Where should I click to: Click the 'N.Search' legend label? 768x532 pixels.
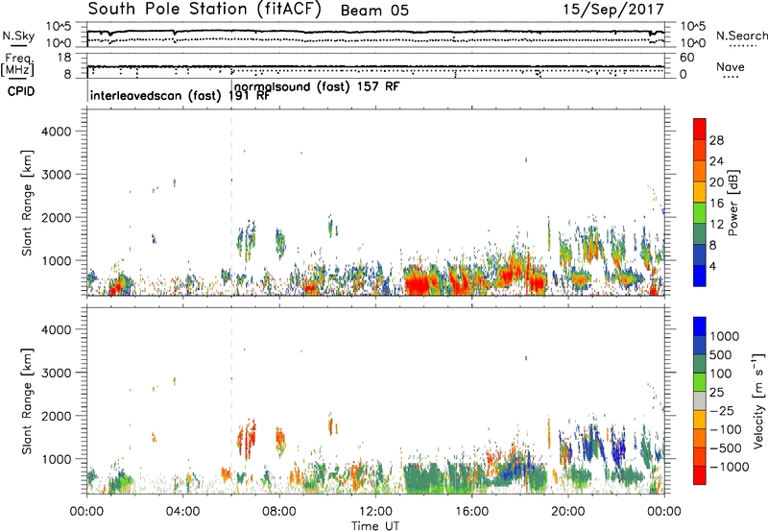point(741,36)
